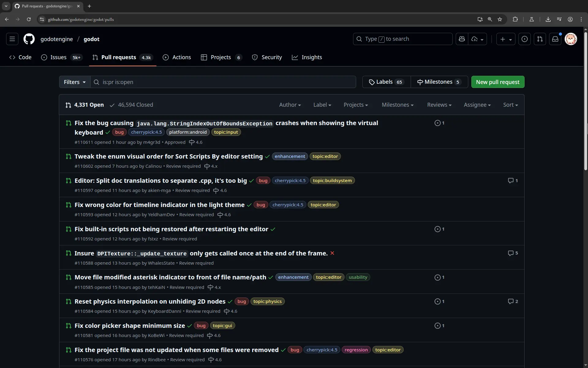Click the pull request search filter field
This screenshot has width=588, height=368.
point(223,82)
